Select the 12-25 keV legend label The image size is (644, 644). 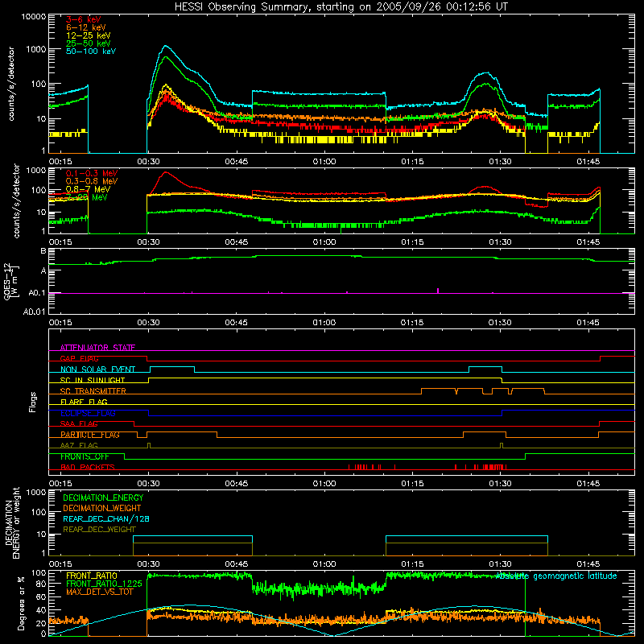click(89, 35)
